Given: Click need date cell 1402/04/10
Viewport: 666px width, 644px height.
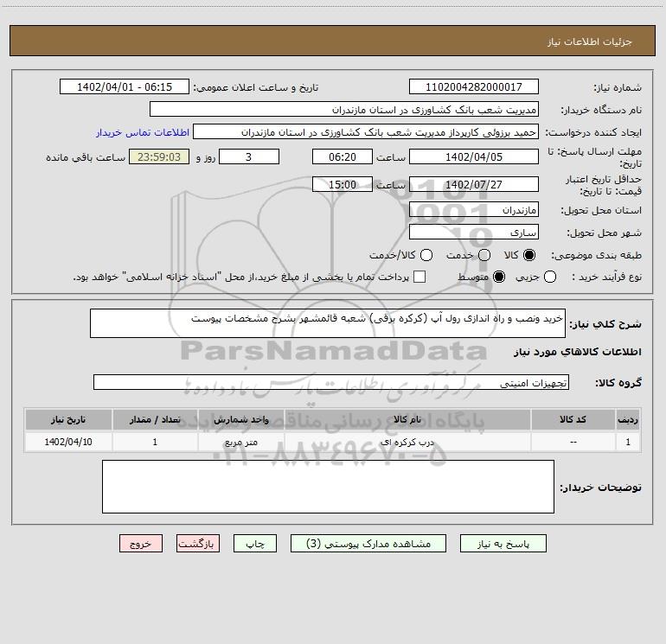Looking at the screenshot, I should pos(68,442).
